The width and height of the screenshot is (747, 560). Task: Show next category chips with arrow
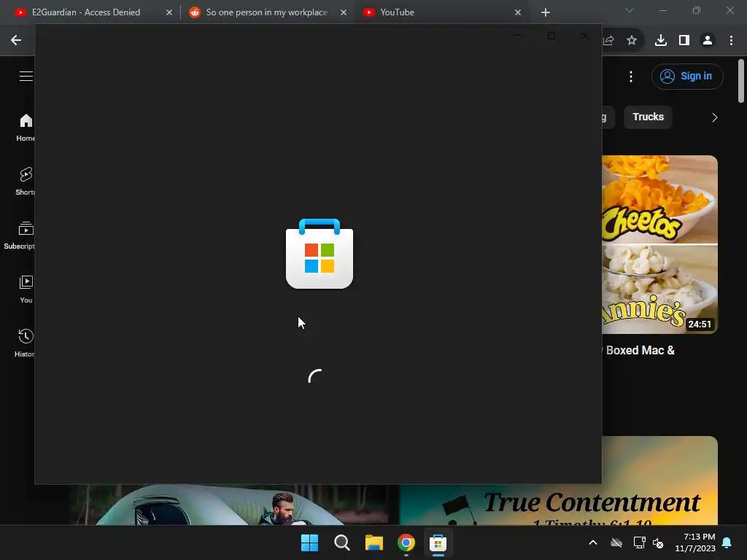[x=714, y=117]
